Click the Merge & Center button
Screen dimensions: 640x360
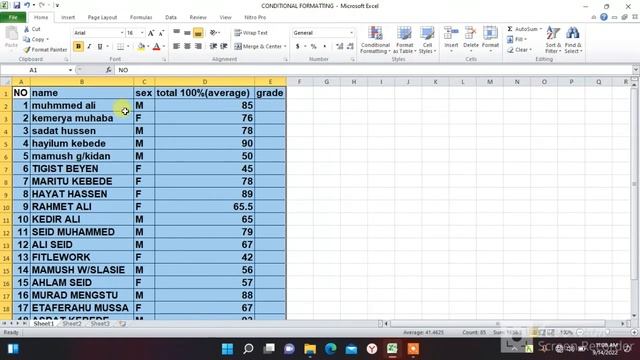tap(257, 47)
